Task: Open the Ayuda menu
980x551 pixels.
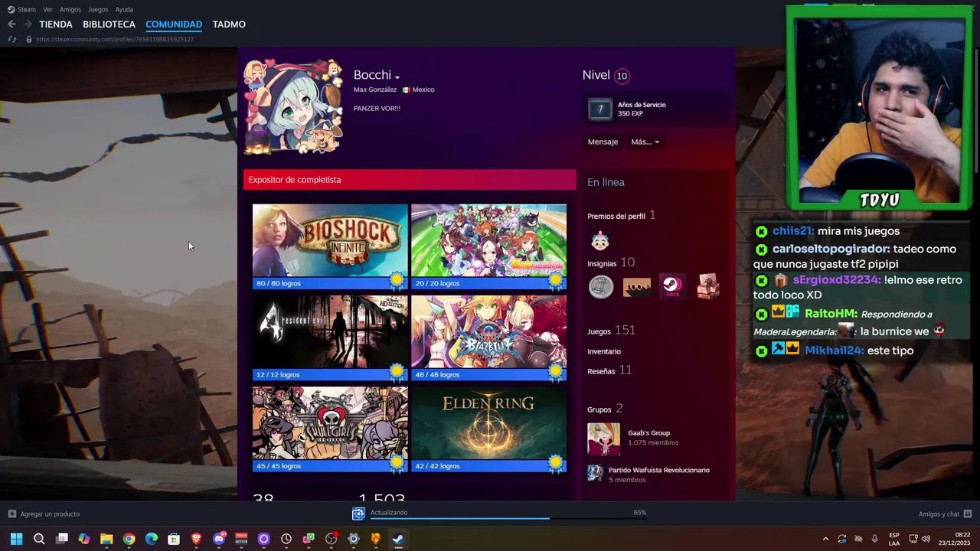Action: pos(124,9)
